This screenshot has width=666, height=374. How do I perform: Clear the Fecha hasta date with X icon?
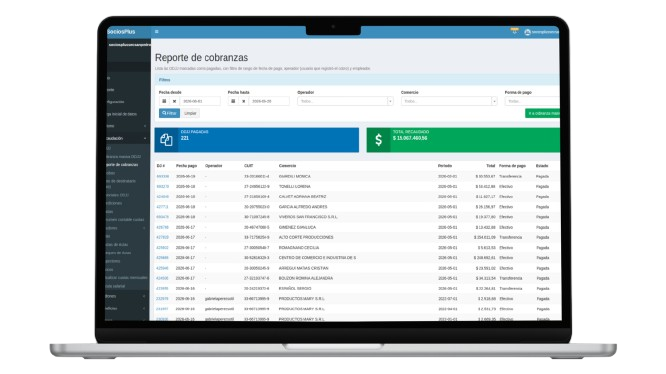point(243,101)
